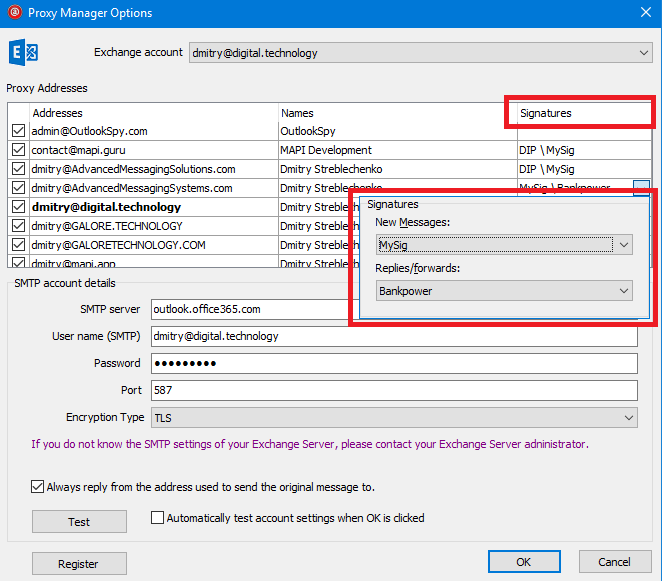Click the Proxy Manager title bar icon
Viewport: 662px width, 581px height.
pos(15,12)
